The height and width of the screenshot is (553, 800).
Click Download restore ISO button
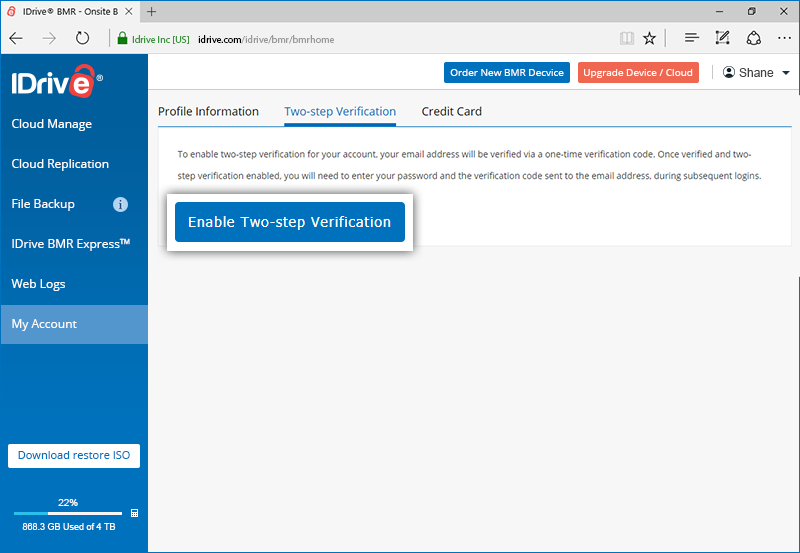(74, 456)
